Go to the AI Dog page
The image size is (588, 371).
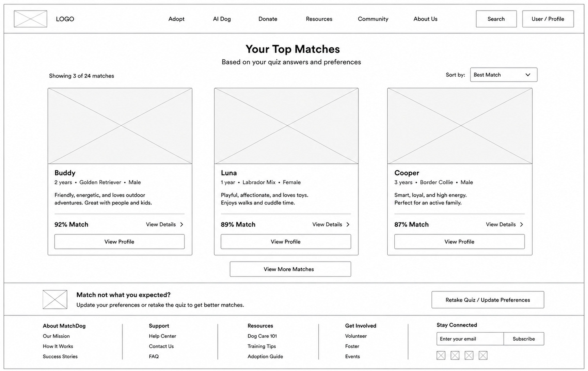click(222, 19)
